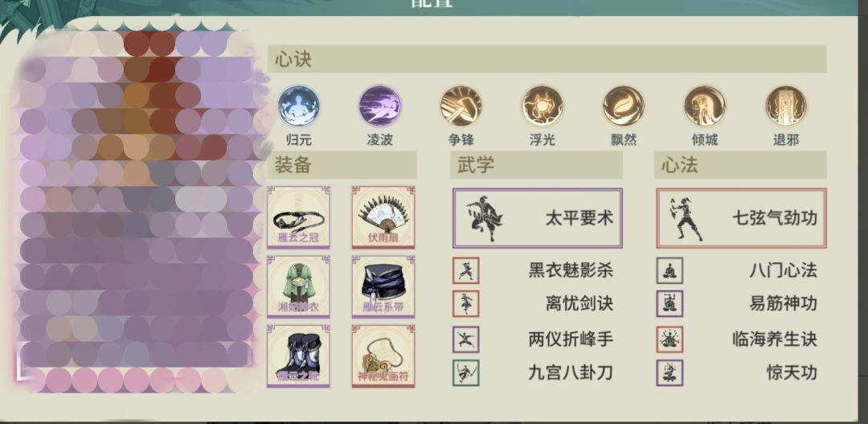Select the main inner skill 七弦气劲功
868x424 pixels.
coord(741,218)
